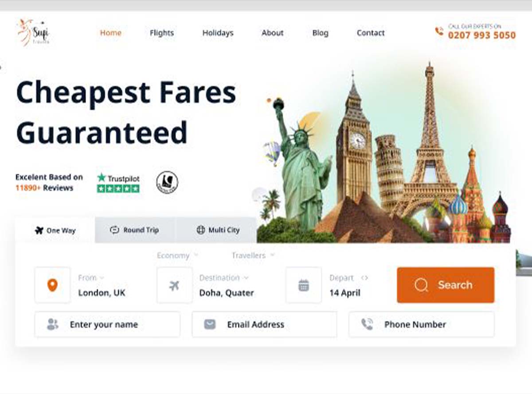The height and width of the screenshot is (394, 532).
Task: Click the envelope icon in Email field
Action: [x=210, y=324]
